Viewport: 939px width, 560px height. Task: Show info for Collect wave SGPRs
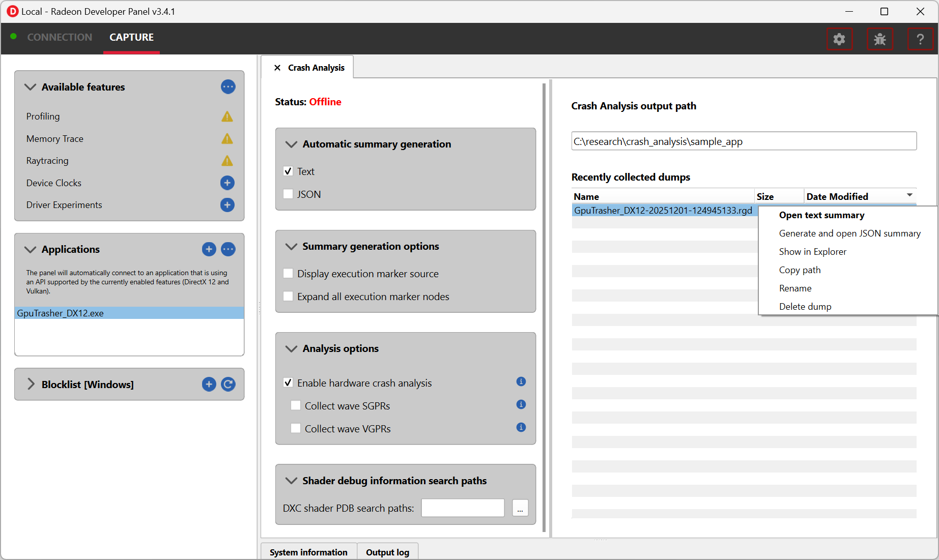coord(521,404)
